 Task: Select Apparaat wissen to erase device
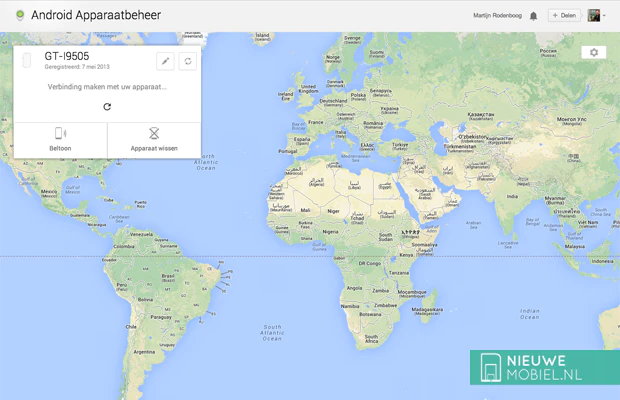154,140
